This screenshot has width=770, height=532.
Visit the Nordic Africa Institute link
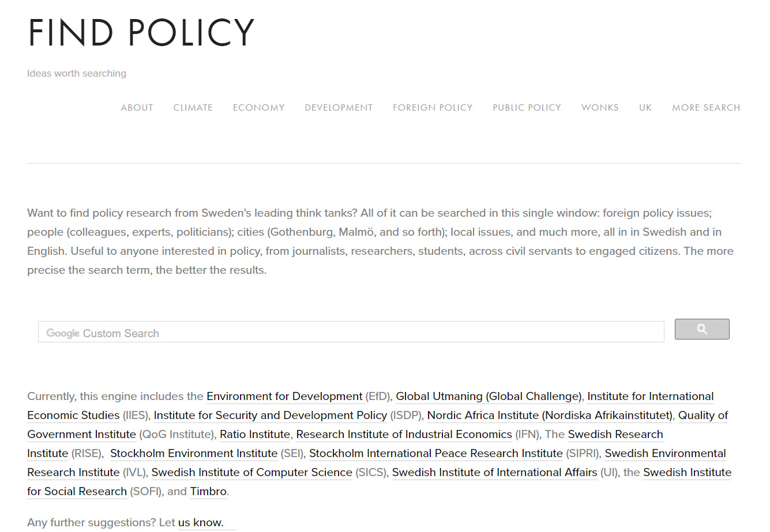[x=550, y=416]
